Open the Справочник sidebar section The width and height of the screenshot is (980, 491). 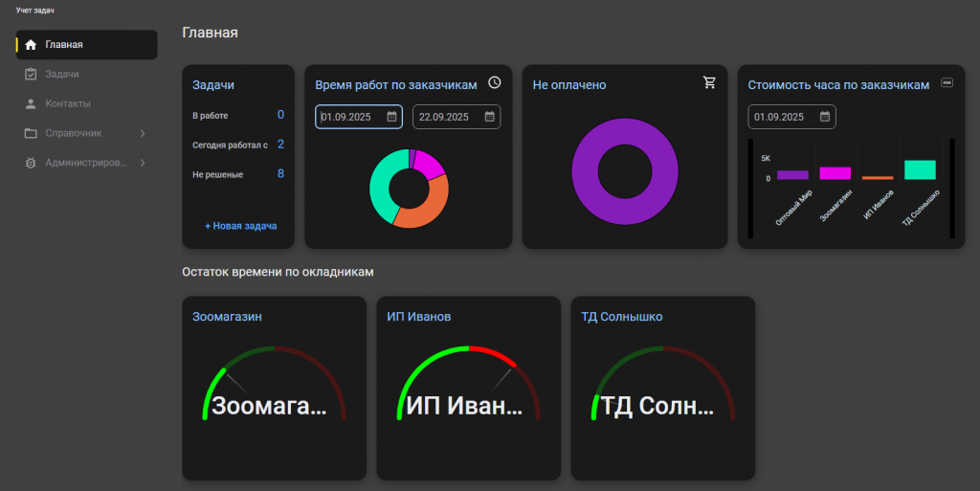86,133
